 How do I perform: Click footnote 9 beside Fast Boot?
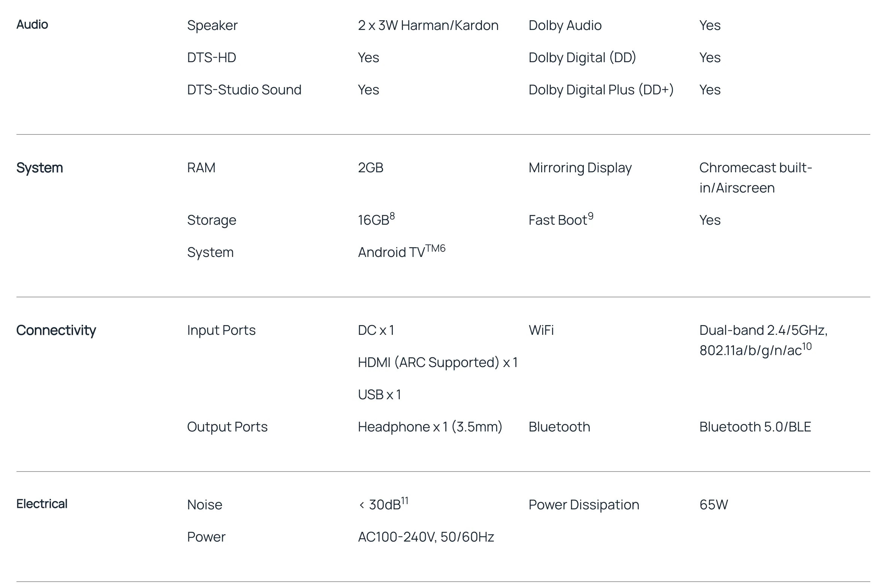pyautogui.click(x=591, y=216)
